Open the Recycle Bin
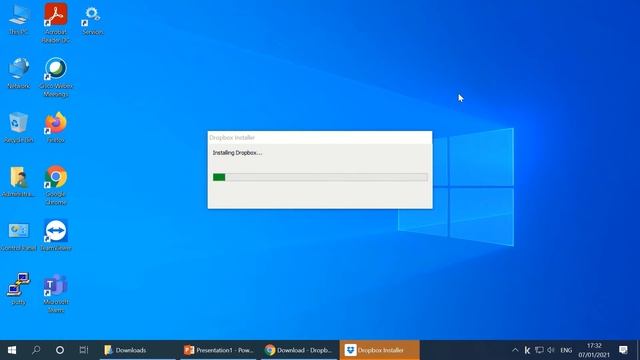 pos(18,128)
